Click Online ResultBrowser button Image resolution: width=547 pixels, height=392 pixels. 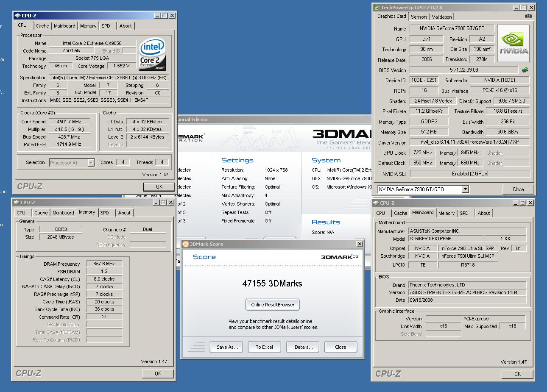point(273,305)
